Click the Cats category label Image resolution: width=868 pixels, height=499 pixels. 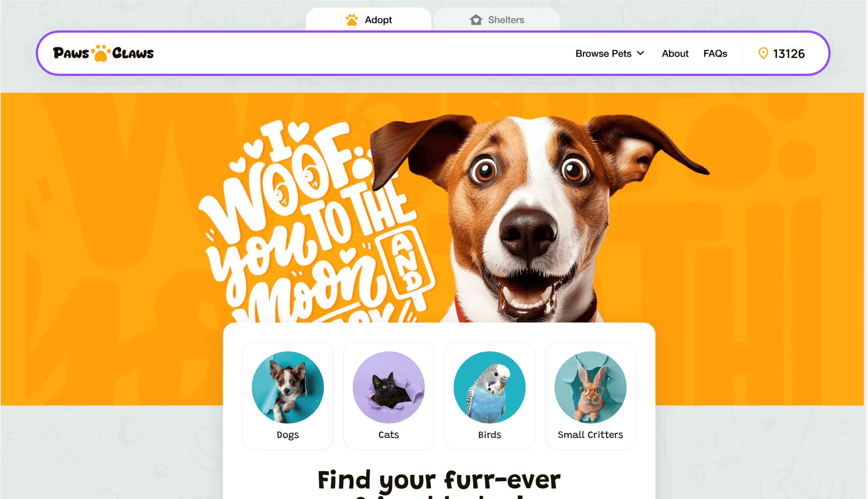(389, 434)
